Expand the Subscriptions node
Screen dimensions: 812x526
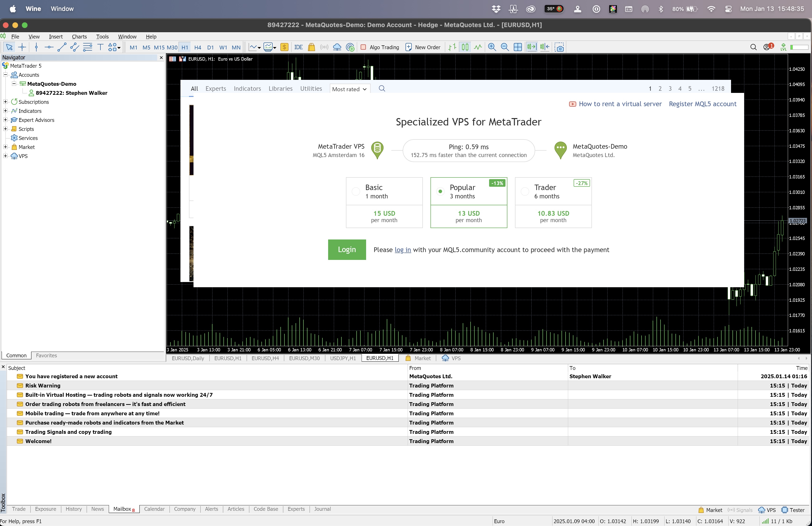tap(5, 101)
